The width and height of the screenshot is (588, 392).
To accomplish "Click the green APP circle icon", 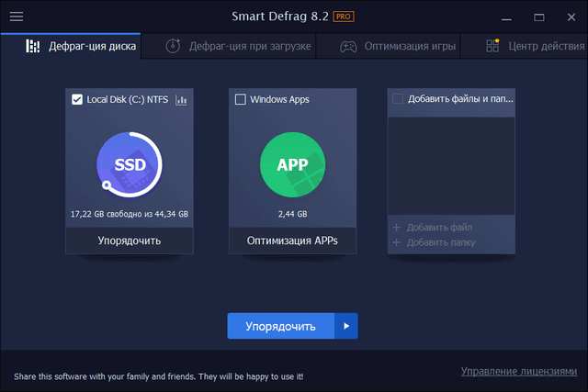I will (x=292, y=165).
